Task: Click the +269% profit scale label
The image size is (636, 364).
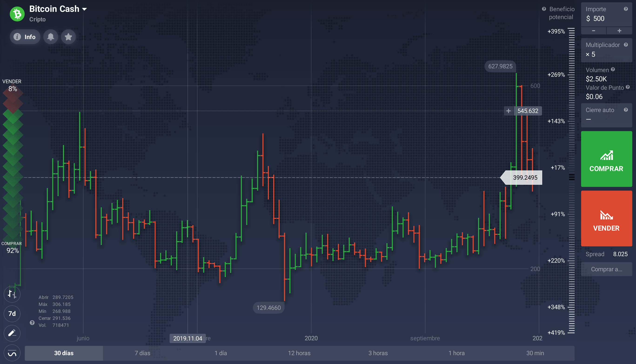Action: pos(556,75)
